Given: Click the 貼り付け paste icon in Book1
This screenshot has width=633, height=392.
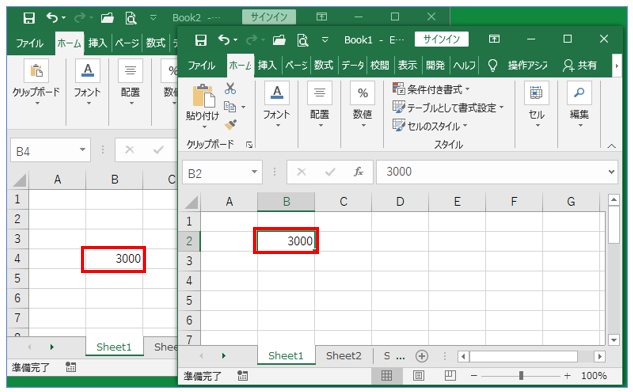Looking at the screenshot, I should point(203,96).
